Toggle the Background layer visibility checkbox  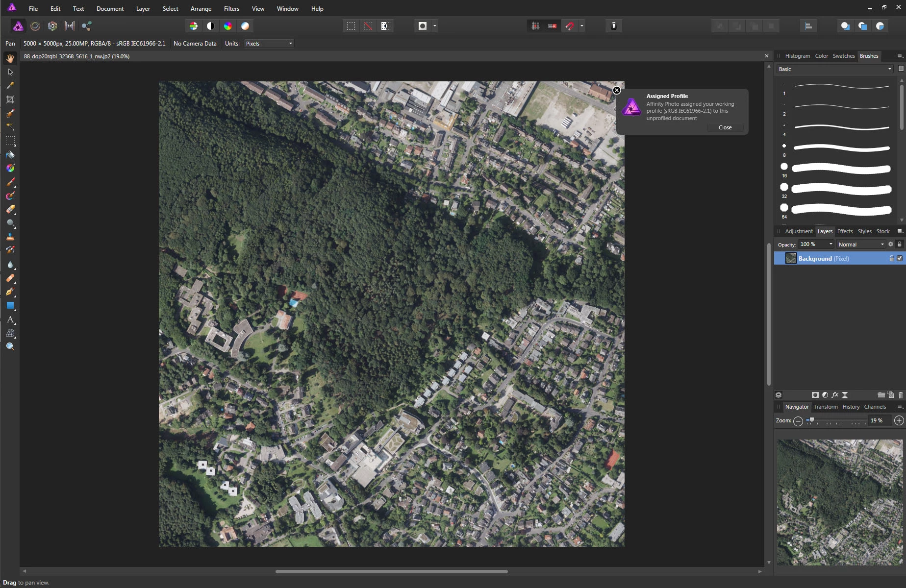pyautogui.click(x=900, y=258)
